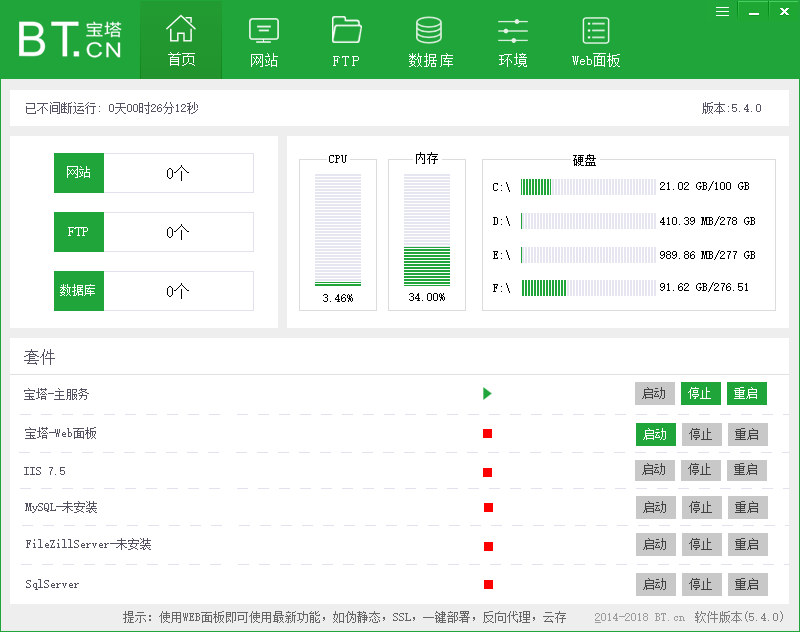Click the BT.CN 宝塔 logo

70,39
